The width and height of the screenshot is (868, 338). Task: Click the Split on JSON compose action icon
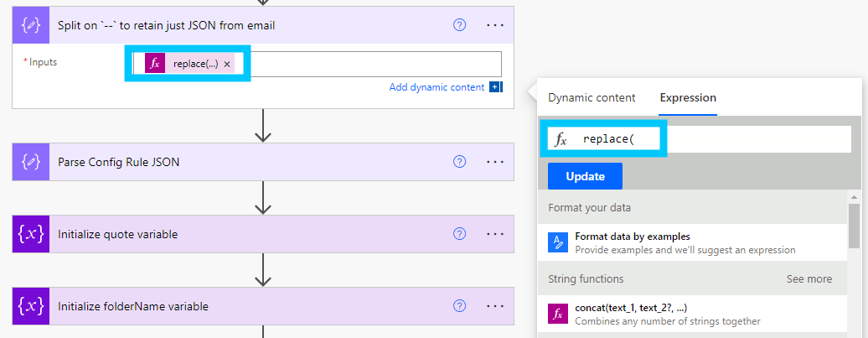[x=30, y=25]
